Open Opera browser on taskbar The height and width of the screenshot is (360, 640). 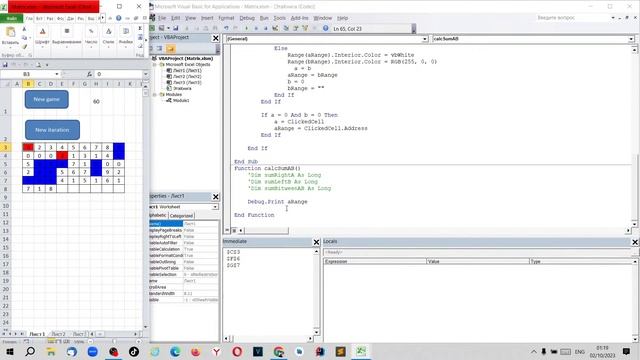click(x=237, y=351)
